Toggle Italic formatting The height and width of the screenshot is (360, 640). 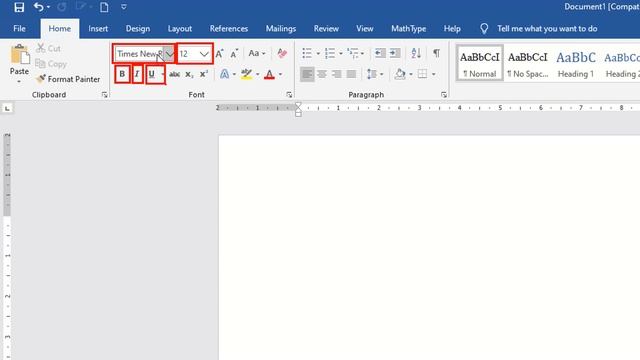[137, 74]
